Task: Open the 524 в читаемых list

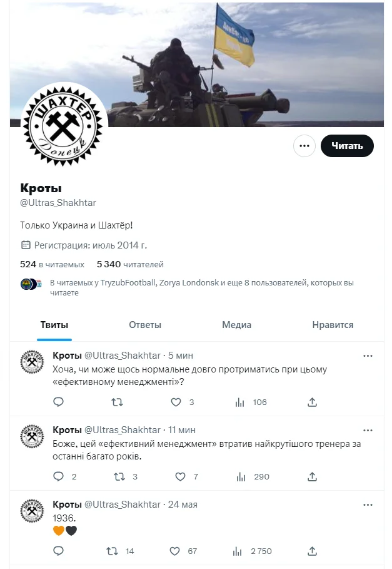Action: (x=52, y=265)
